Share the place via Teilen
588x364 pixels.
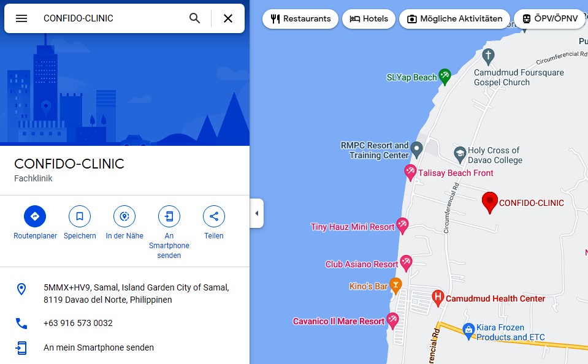point(214,216)
